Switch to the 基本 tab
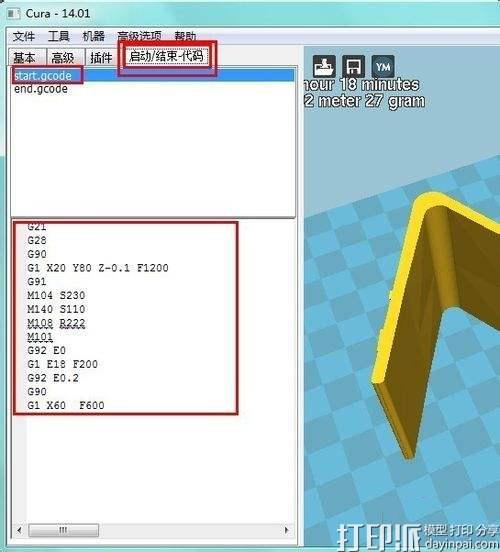 tap(26, 57)
